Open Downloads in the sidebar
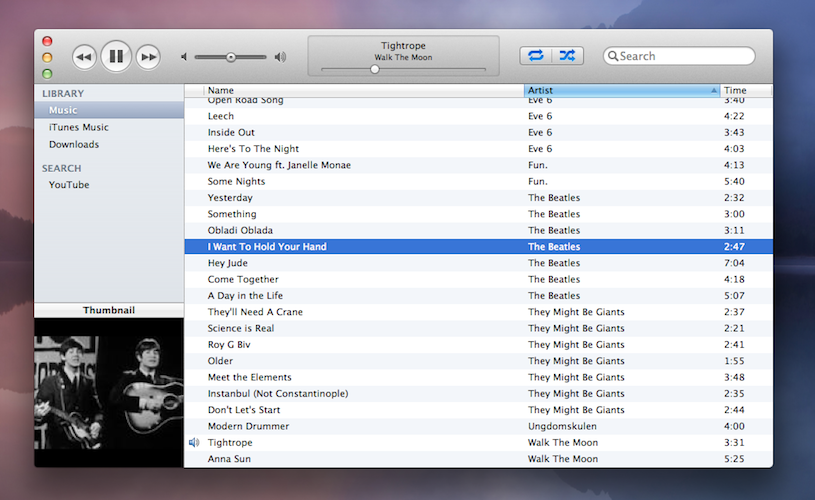815x500 pixels. (x=74, y=144)
